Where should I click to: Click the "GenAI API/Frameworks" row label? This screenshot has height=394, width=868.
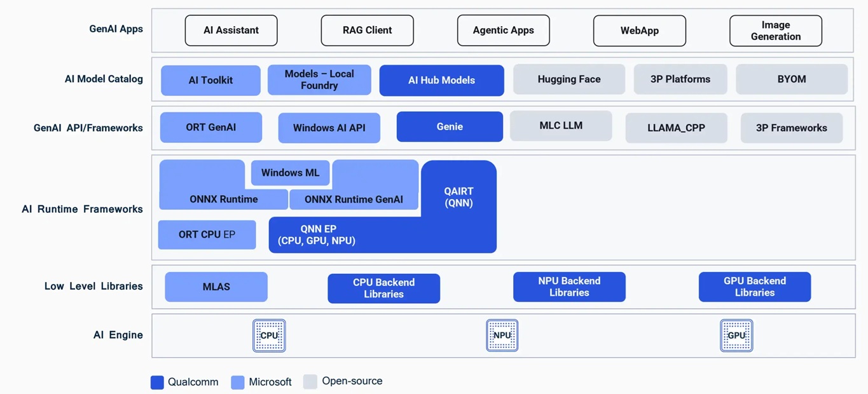pyautogui.click(x=88, y=128)
